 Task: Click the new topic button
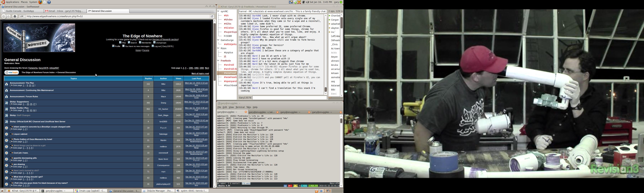coord(12,72)
